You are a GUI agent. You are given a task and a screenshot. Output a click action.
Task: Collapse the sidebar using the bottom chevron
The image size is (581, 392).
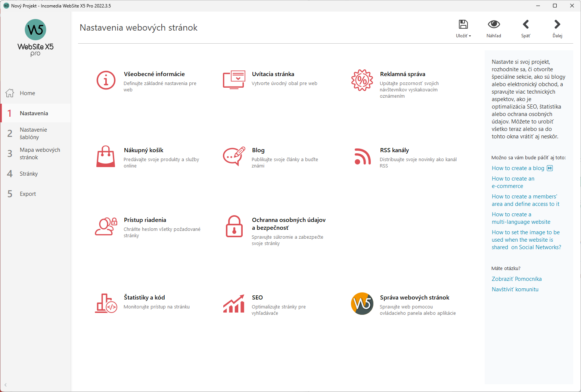tap(6, 385)
